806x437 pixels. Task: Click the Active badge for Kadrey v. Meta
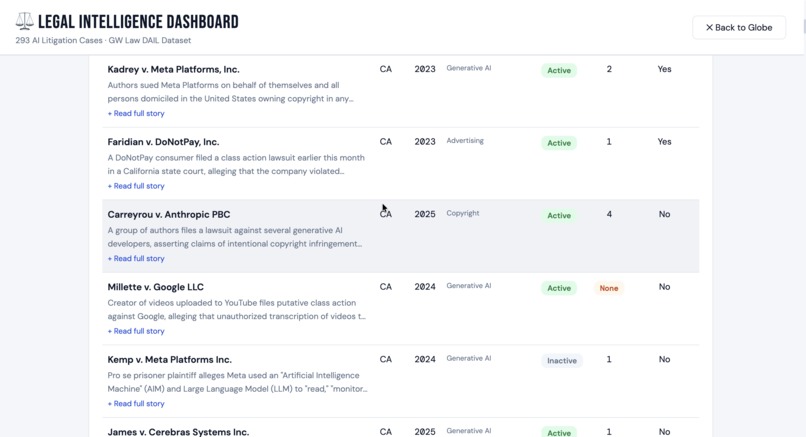point(559,70)
